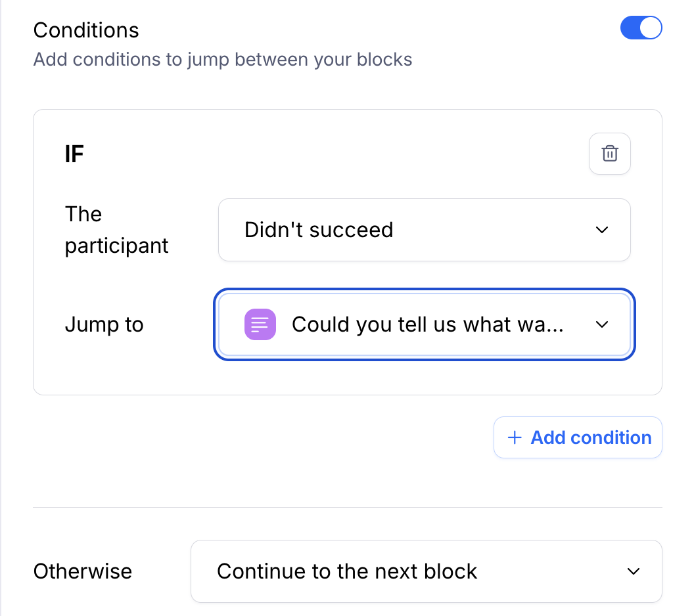
Task: Click the chevron arrow in Jump to field
Action: (601, 325)
